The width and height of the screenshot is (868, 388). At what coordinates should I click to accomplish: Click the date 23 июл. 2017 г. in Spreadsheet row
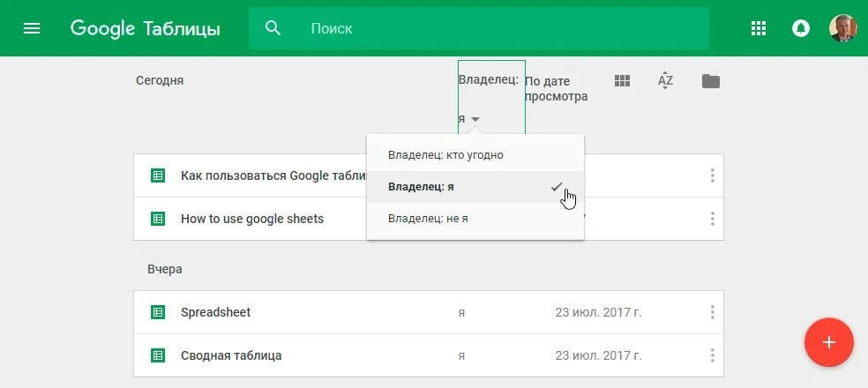point(598,312)
